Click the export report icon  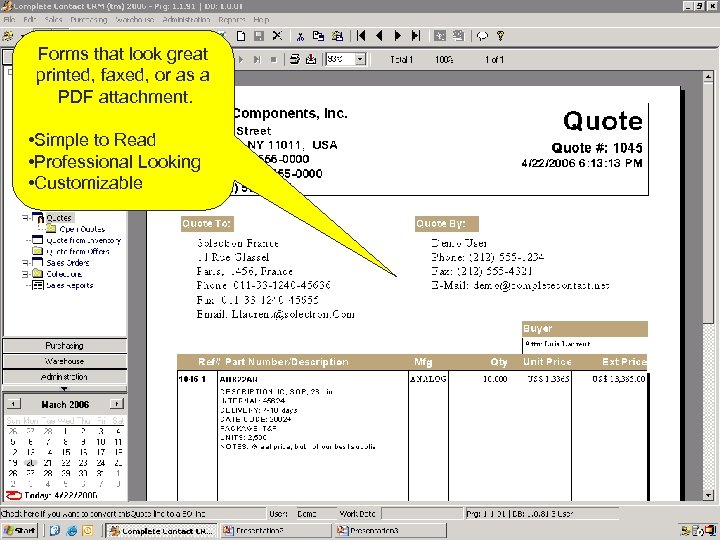(x=311, y=59)
